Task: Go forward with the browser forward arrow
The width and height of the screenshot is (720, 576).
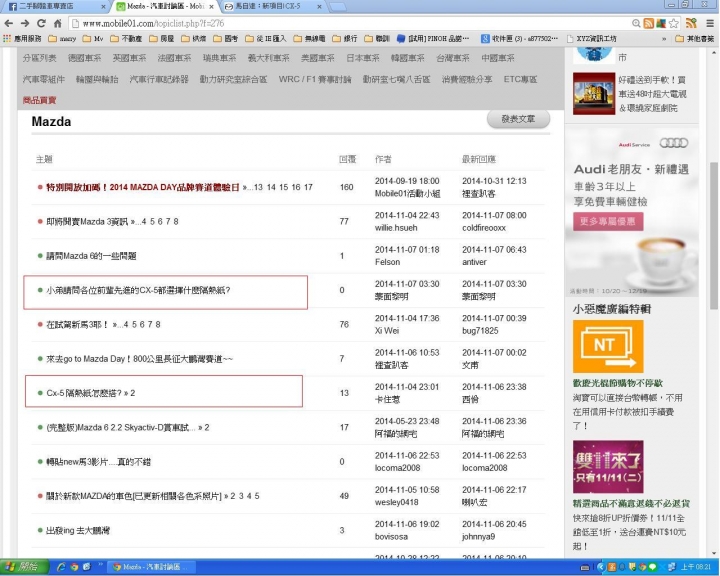Action: pyautogui.click(x=25, y=23)
